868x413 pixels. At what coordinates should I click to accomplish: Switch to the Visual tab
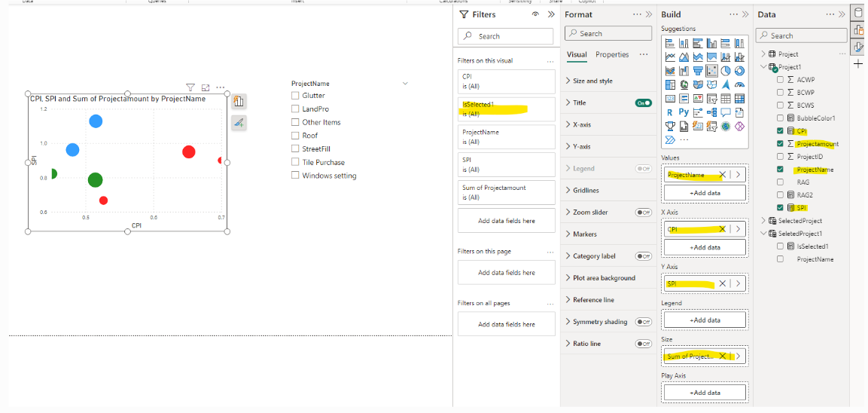tap(577, 54)
